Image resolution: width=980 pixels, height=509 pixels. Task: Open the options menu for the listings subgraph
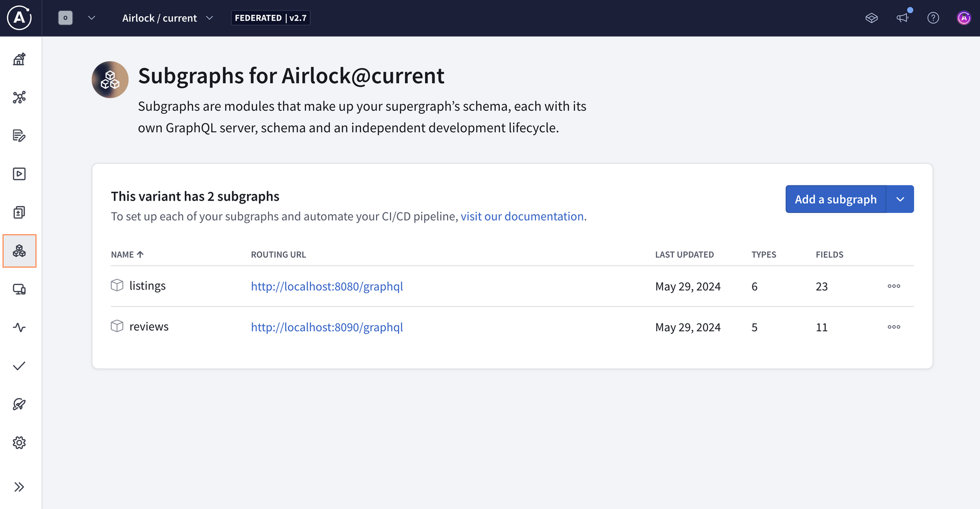(893, 286)
